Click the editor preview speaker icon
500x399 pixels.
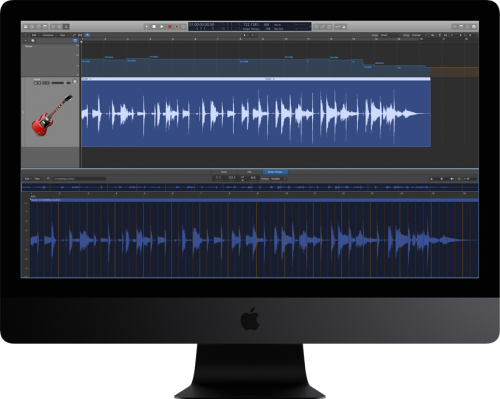[452, 179]
